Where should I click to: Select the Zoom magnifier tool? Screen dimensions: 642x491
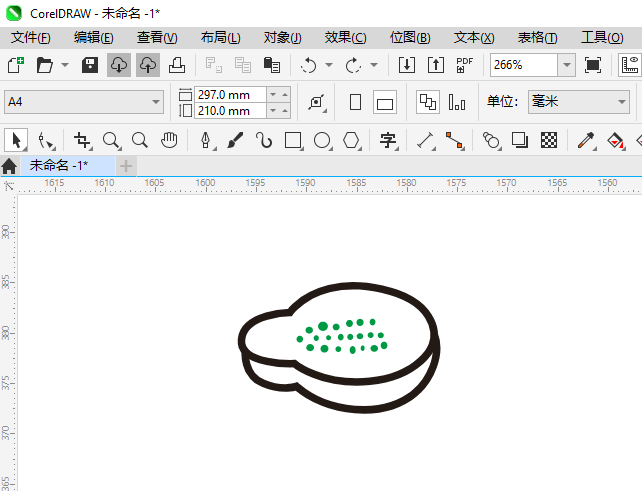tap(111, 140)
